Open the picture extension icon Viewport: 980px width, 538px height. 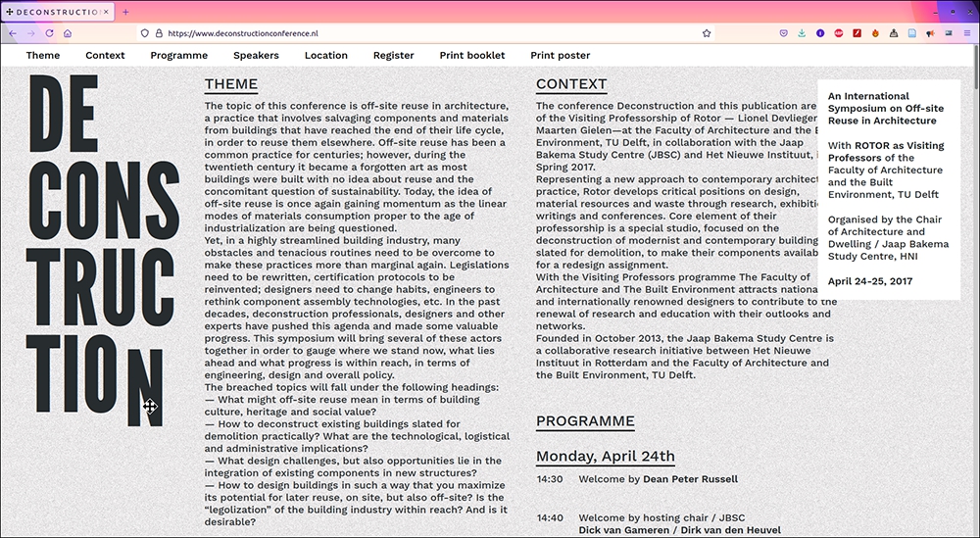click(949, 33)
